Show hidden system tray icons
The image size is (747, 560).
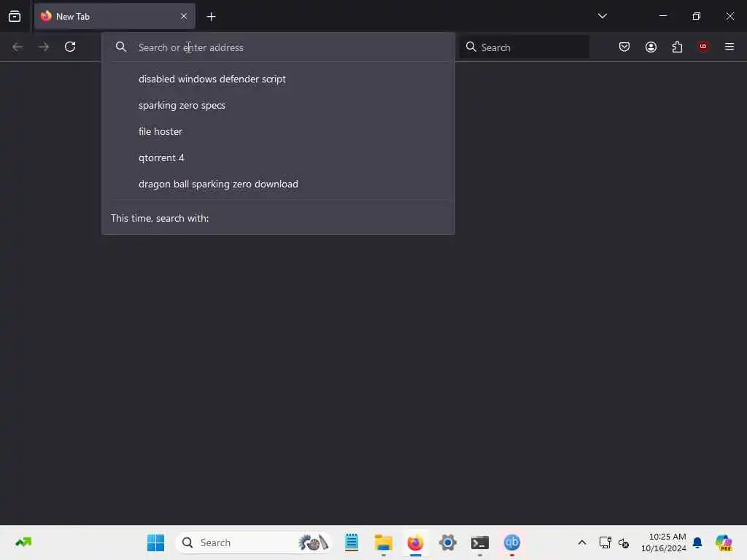[x=582, y=542]
